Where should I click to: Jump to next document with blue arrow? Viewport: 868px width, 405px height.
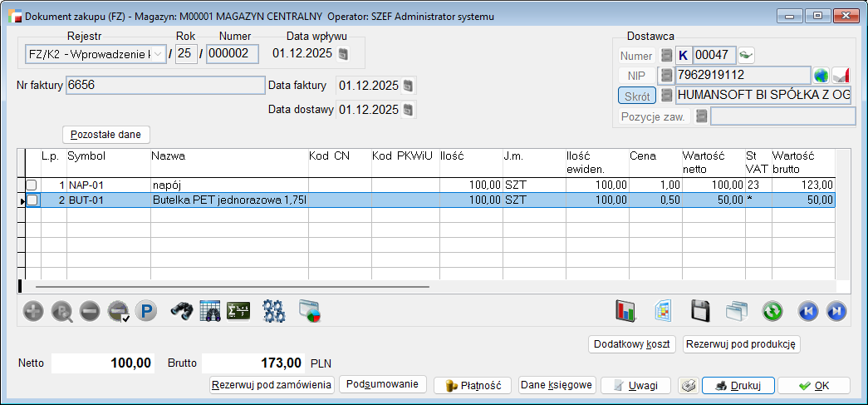[x=836, y=312]
